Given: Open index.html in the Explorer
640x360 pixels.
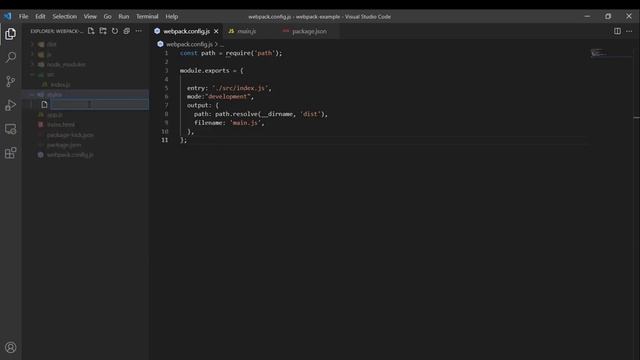Looking at the screenshot, I should 86,124.
